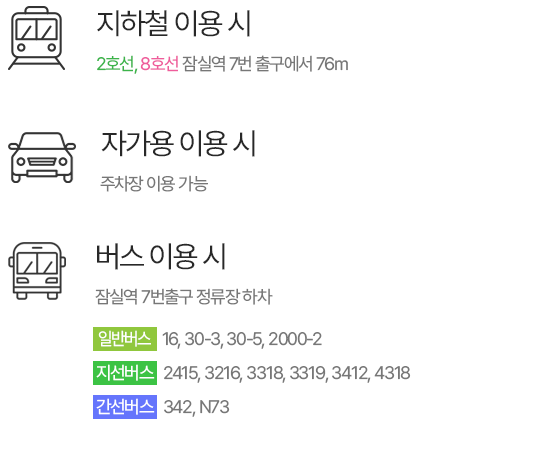The width and height of the screenshot is (548, 460).
Task: Click the pink 8호선 line label
Action: [x=159, y=64]
